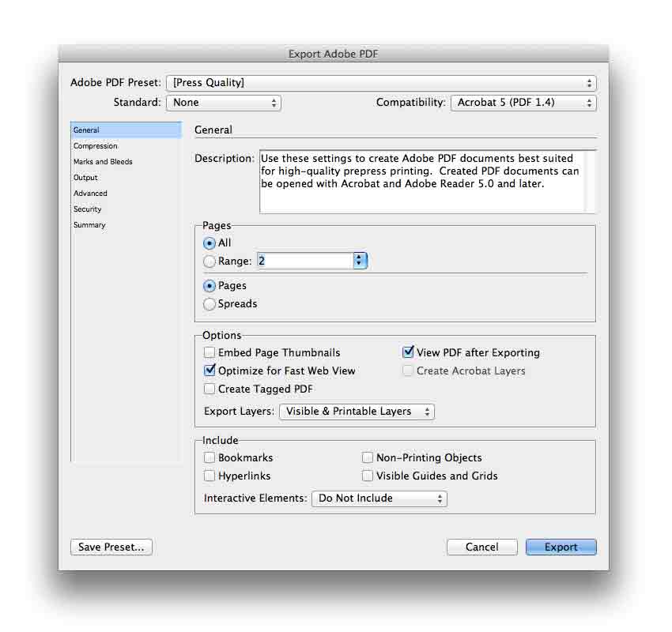Toggle the Create Acrobat Layers checkbox
The width and height of the screenshot is (672, 632).
coord(408,371)
